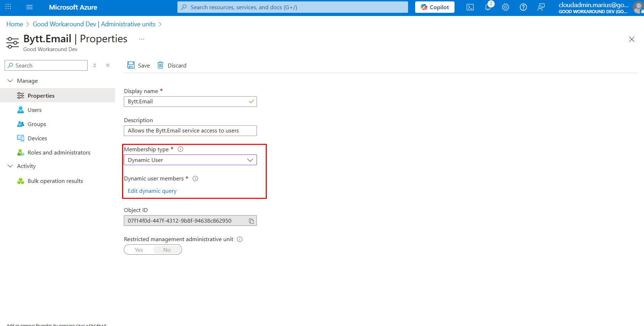644x326 pixels.
Task: Click the Dynamic user members info icon
Action: (195, 179)
